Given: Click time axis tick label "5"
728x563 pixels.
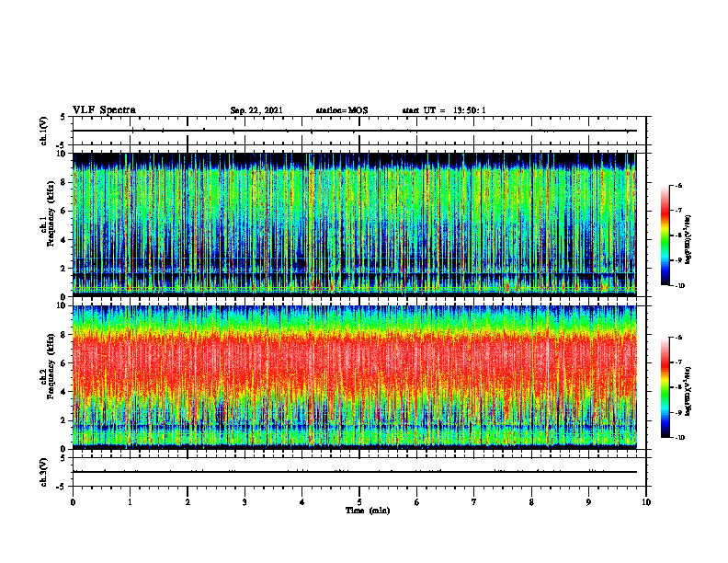Looking at the screenshot, I should (x=359, y=502).
